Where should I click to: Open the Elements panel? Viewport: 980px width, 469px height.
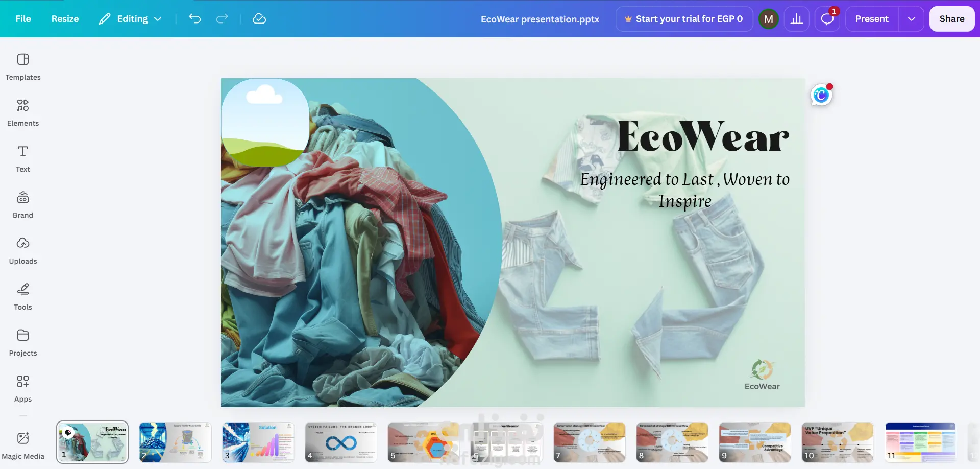point(23,113)
